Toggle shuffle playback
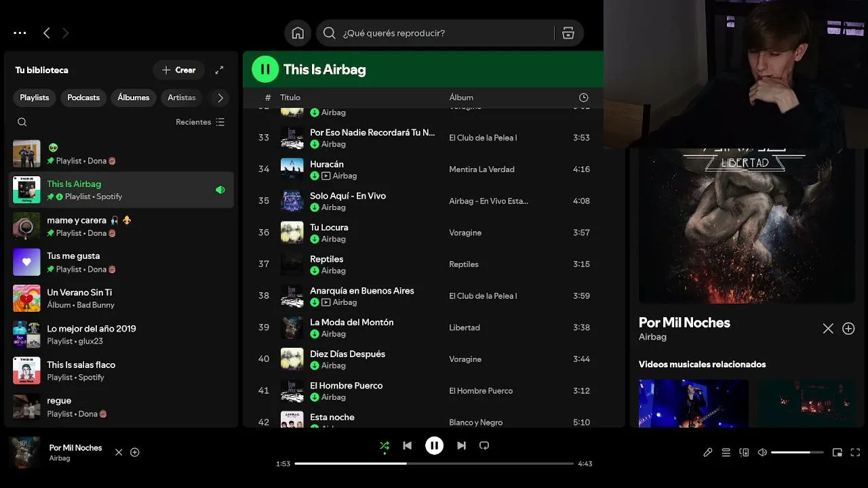The height and width of the screenshot is (488, 868). coord(384,445)
